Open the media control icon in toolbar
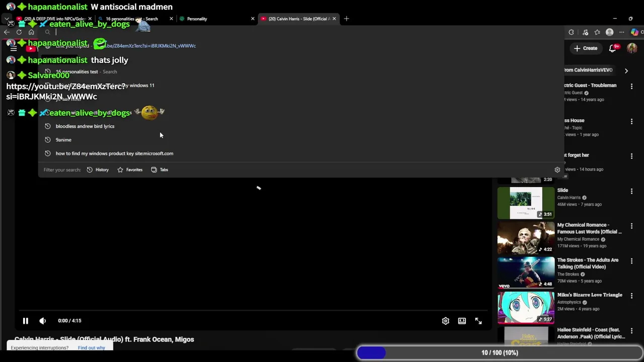The height and width of the screenshot is (362, 644). [x=585, y=32]
